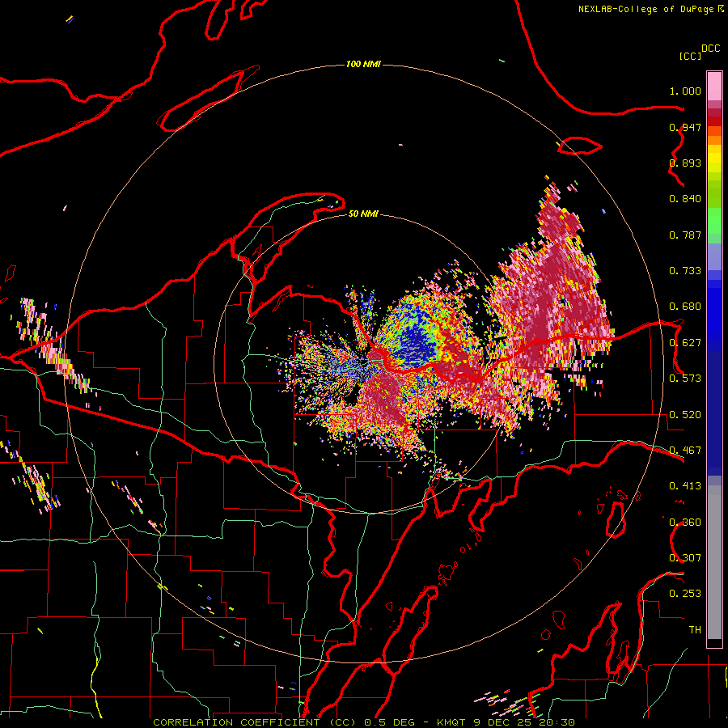Click the 0.787 value on the color scale
728x728 pixels.
pos(685,235)
